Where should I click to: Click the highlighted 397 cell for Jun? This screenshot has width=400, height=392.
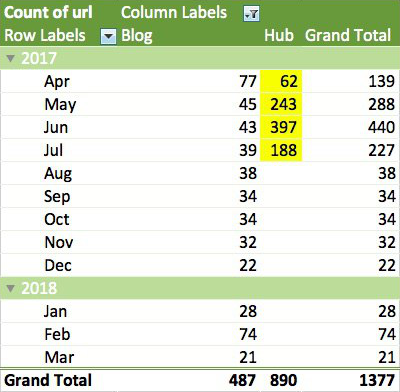(281, 127)
